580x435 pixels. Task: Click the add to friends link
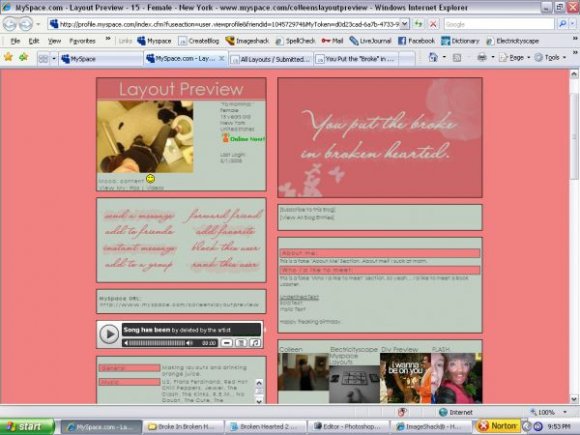139,231
